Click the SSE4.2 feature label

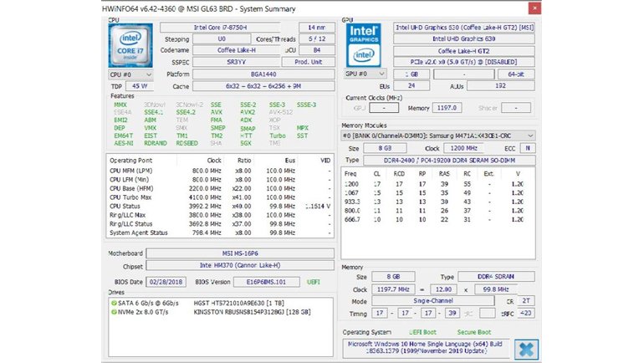click(x=186, y=112)
